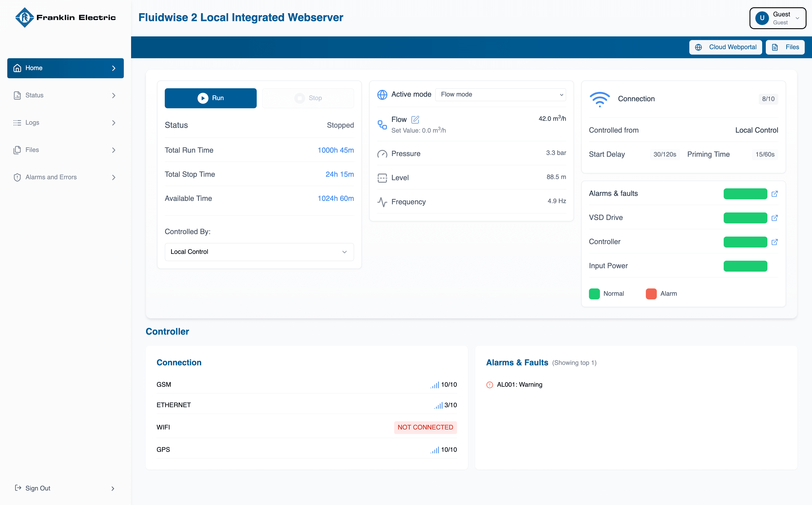
Task: Click Total Run Time value 1000h 45m
Action: tap(335, 150)
